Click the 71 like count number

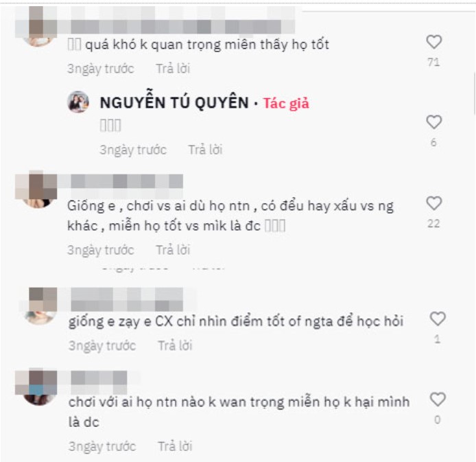[x=433, y=62]
